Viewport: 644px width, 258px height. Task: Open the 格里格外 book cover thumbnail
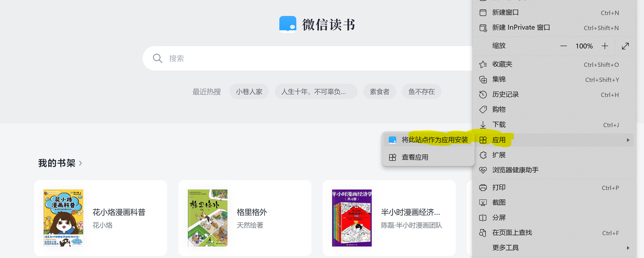[x=208, y=218]
